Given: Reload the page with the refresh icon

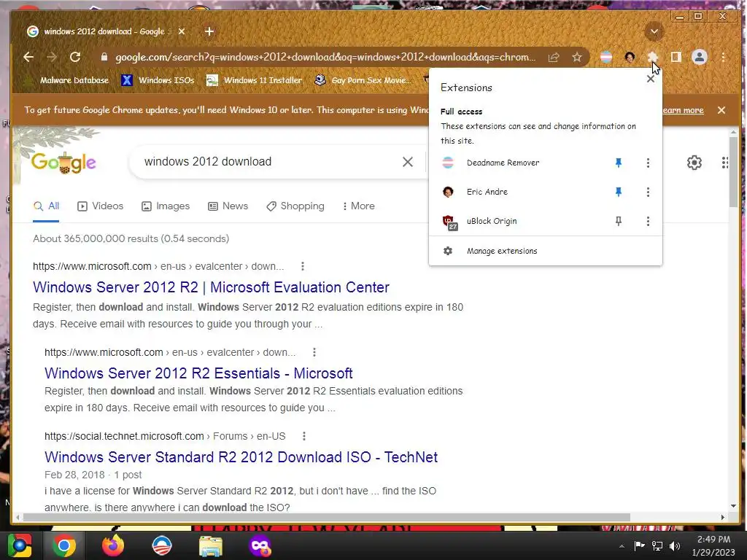Looking at the screenshot, I should click(75, 57).
